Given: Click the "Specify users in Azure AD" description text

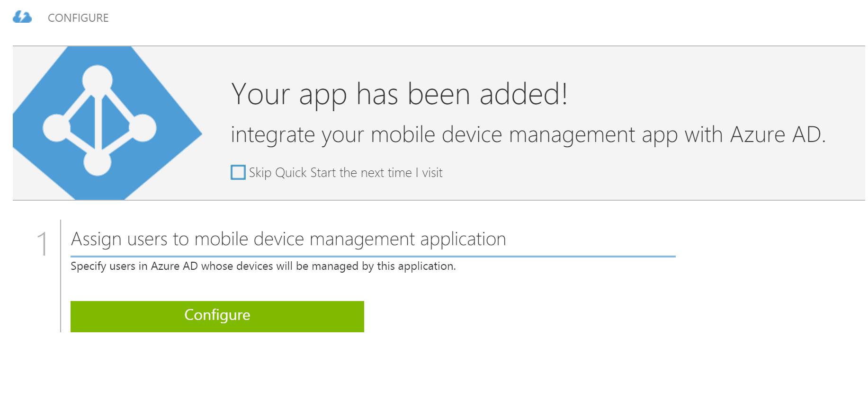Looking at the screenshot, I should pyautogui.click(x=263, y=266).
